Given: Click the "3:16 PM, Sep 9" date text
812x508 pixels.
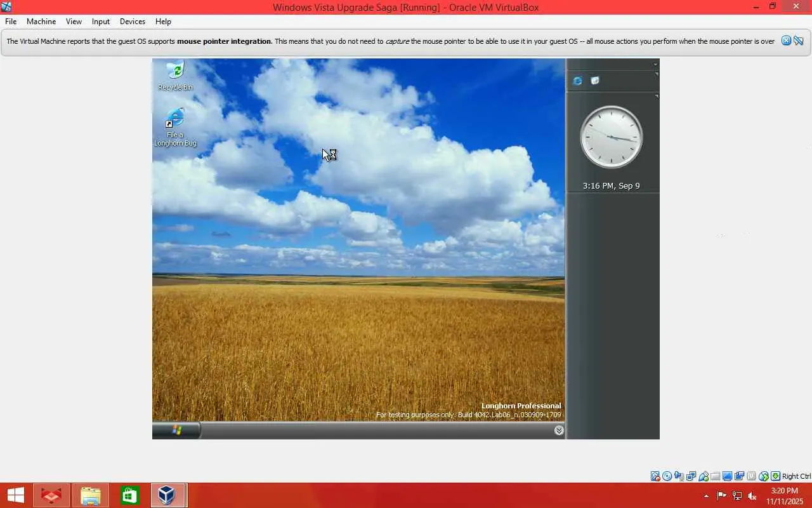Looking at the screenshot, I should (x=611, y=186).
